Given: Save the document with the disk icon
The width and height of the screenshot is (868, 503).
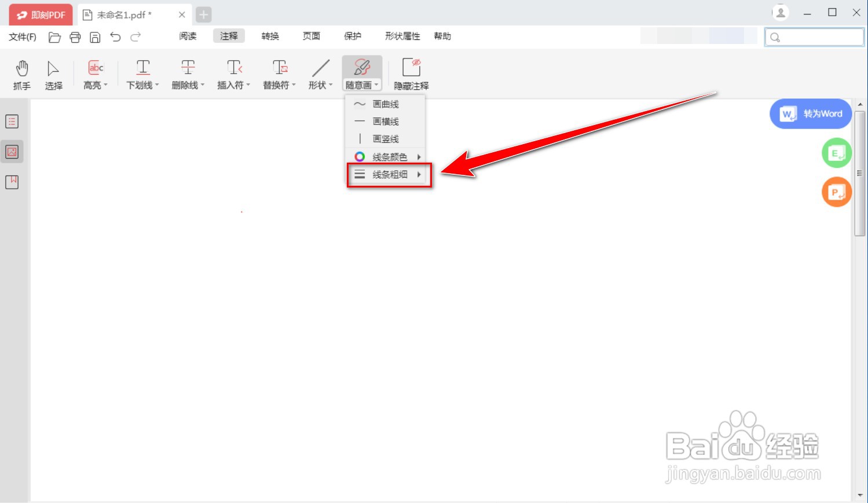Looking at the screenshot, I should click(95, 37).
